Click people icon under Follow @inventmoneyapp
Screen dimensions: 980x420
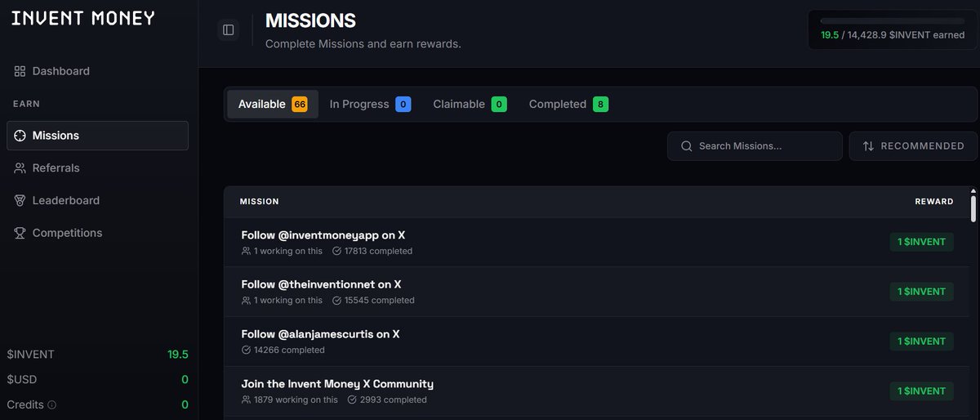(246, 252)
